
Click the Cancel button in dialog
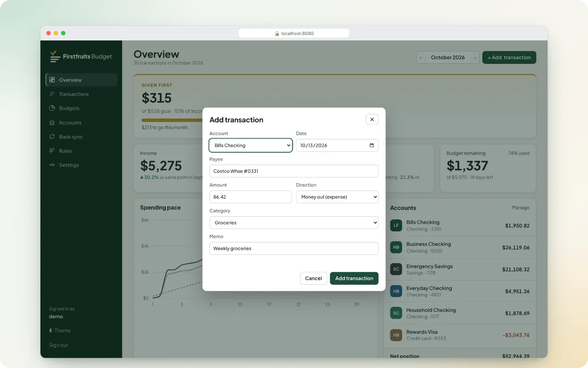coord(313,278)
